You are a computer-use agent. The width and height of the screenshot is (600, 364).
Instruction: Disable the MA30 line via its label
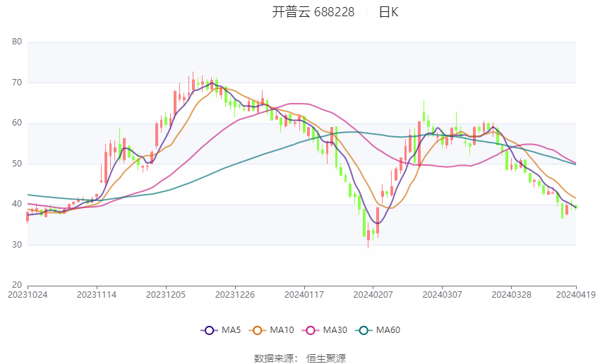pyautogui.click(x=335, y=330)
